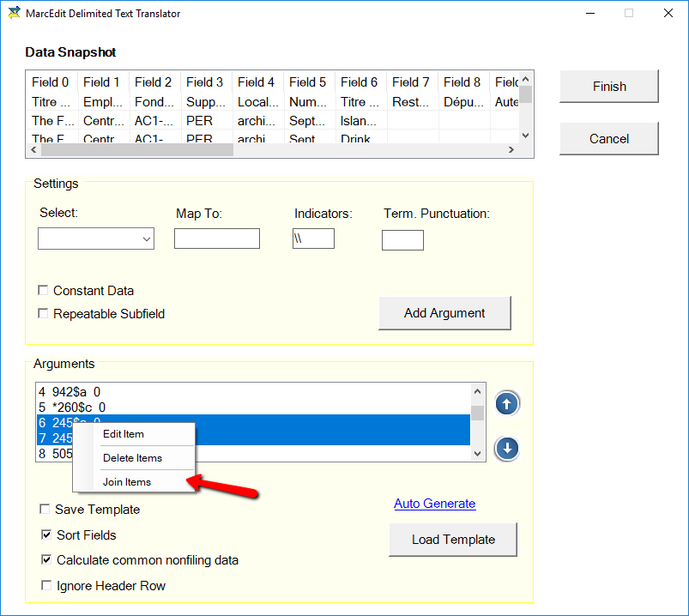Screen dimensions: 689x616
Task: Click the 'Empl...' cell in Field 1
Action: (x=103, y=102)
